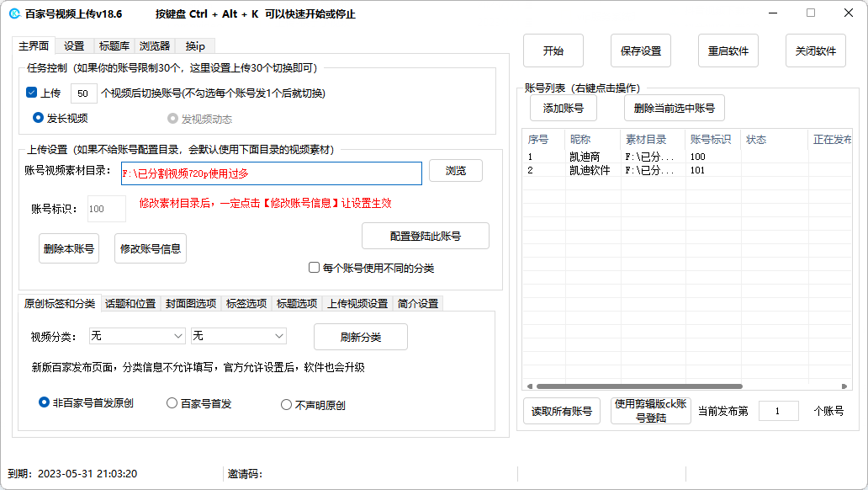
Task: Switch to the 设置 tab
Action: [74, 46]
